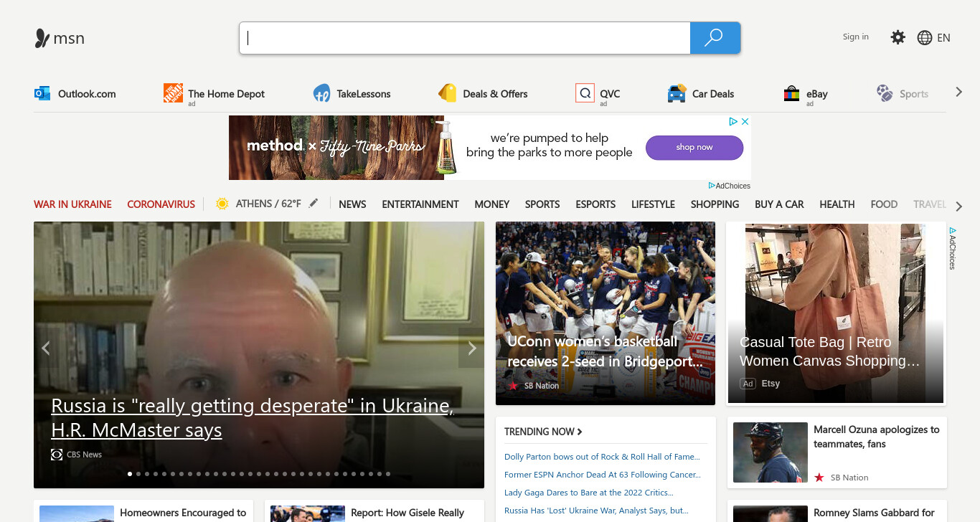
Task: Select the first carousel slide dot
Action: click(x=130, y=474)
